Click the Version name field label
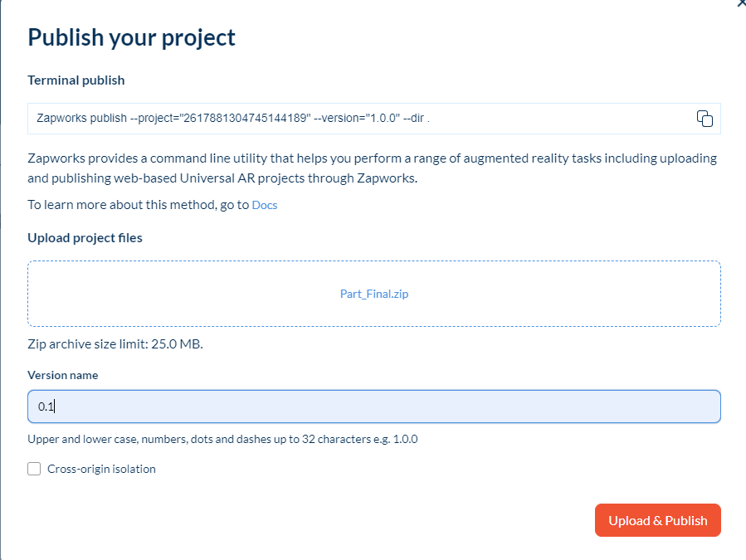The image size is (746, 560). click(x=63, y=375)
